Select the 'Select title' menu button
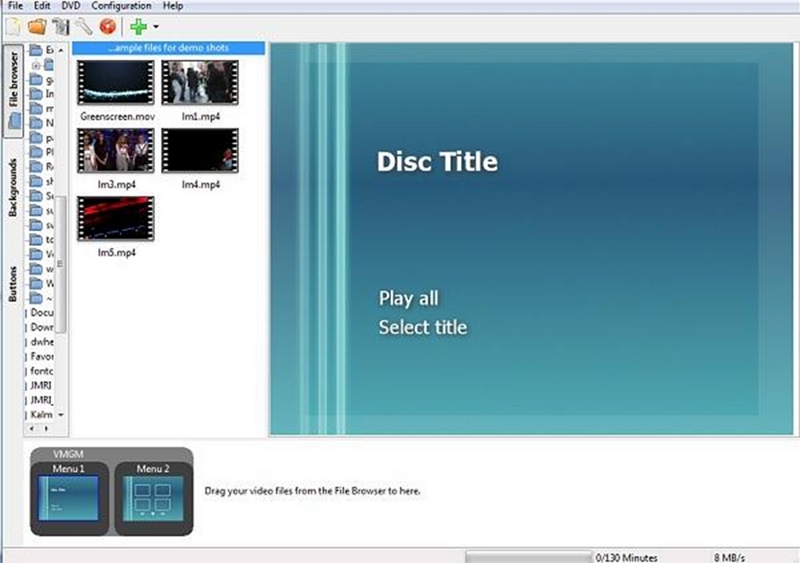The image size is (800, 563). point(422,327)
